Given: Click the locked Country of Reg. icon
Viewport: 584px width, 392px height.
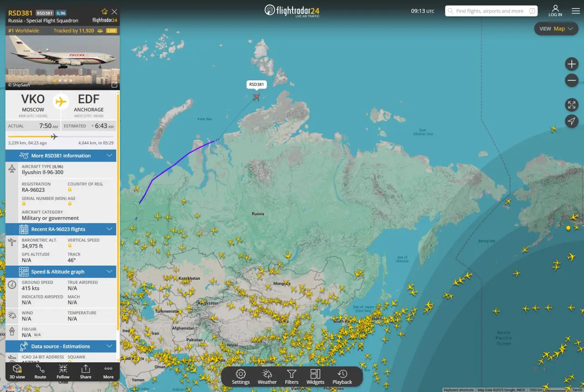Looking at the screenshot, I should coord(70,189).
